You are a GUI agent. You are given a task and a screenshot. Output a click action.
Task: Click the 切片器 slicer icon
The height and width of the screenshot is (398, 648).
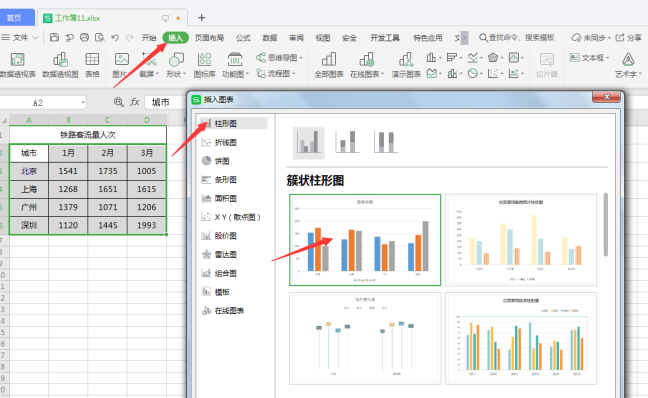pyautogui.click(x=547, y=65)
